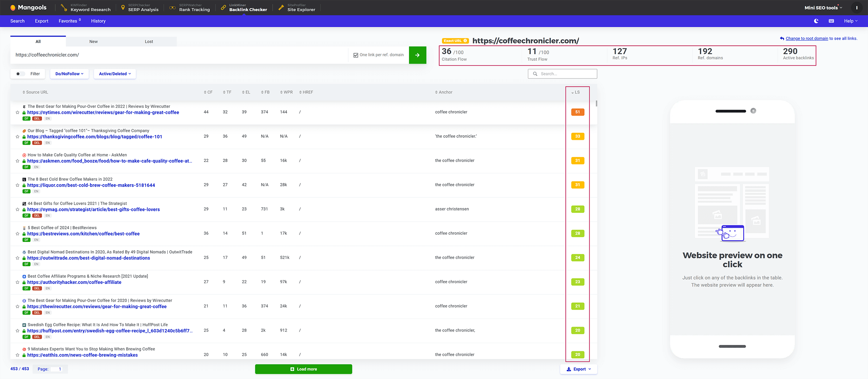Sort by LS column
Image resolution: width=868 pixels, height=379 pixels.
tap(575, 92)
